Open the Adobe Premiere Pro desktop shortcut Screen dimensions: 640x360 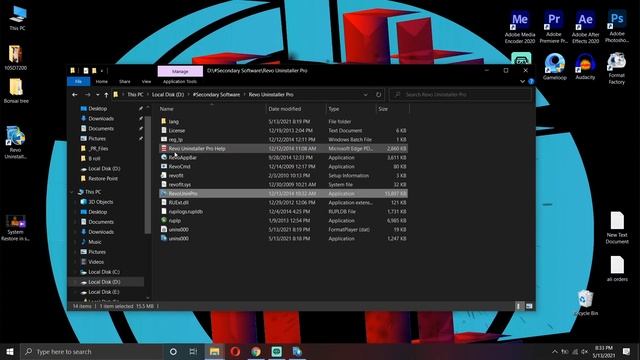[x=553, y=27]
